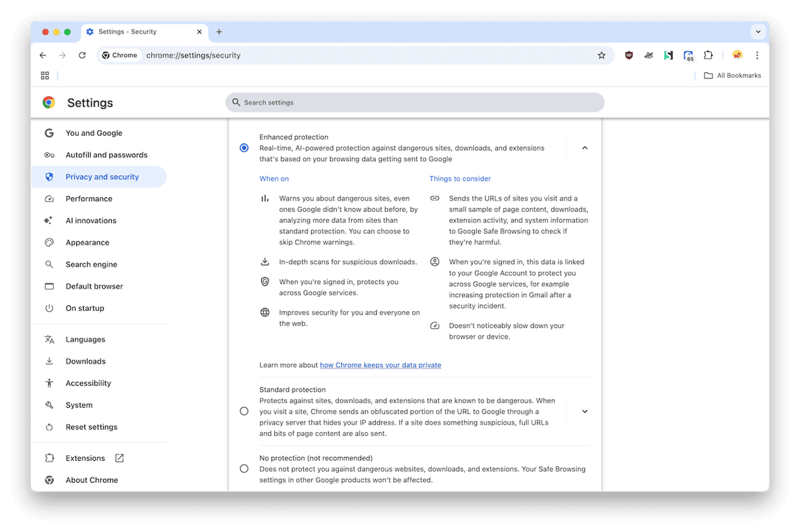
Task: Open a new tab with plus
Action: tap(219, 32)
